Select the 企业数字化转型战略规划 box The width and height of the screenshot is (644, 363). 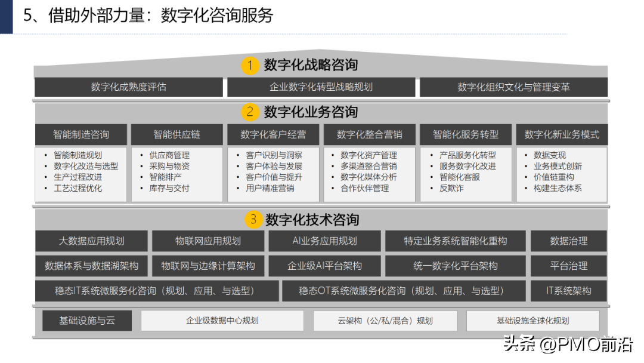tap(321, 87)
